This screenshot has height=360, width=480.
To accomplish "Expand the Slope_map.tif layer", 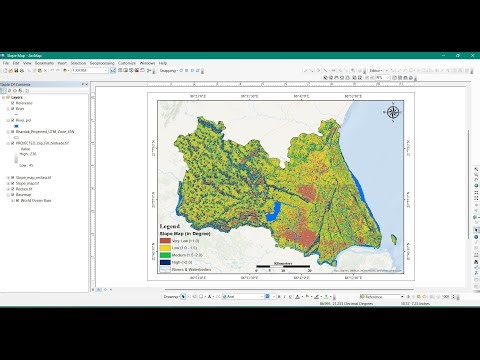I will point(8,183).
